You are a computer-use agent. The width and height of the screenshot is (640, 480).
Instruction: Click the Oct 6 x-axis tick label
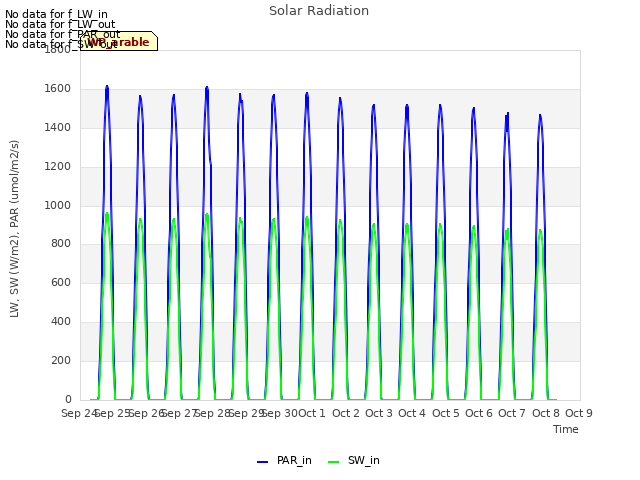tap(479, 413)
